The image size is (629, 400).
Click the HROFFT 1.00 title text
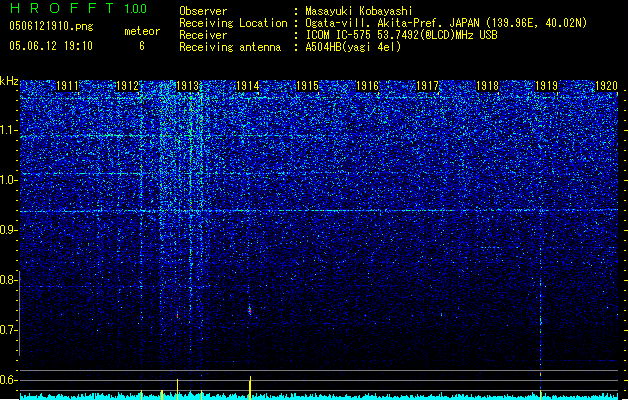(79, 8)
